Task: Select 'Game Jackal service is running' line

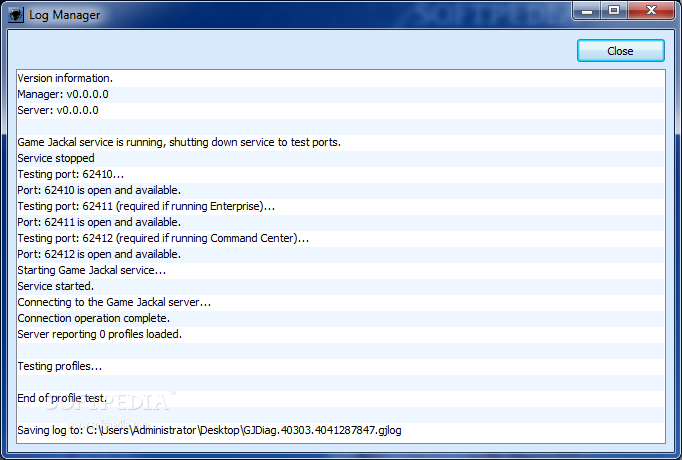Action: click(341, 142)
